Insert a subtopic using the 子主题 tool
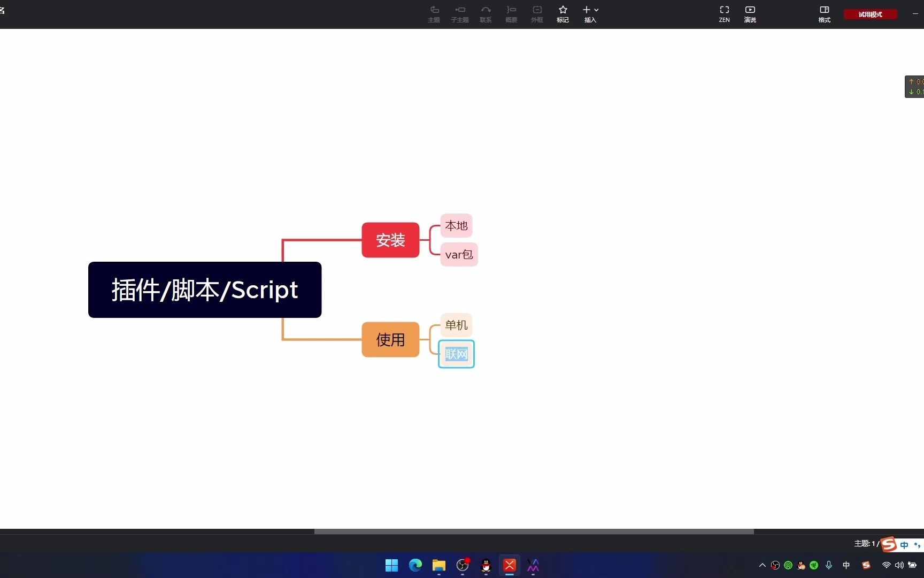The image size is (924, 578). click(x=459, y=14)
